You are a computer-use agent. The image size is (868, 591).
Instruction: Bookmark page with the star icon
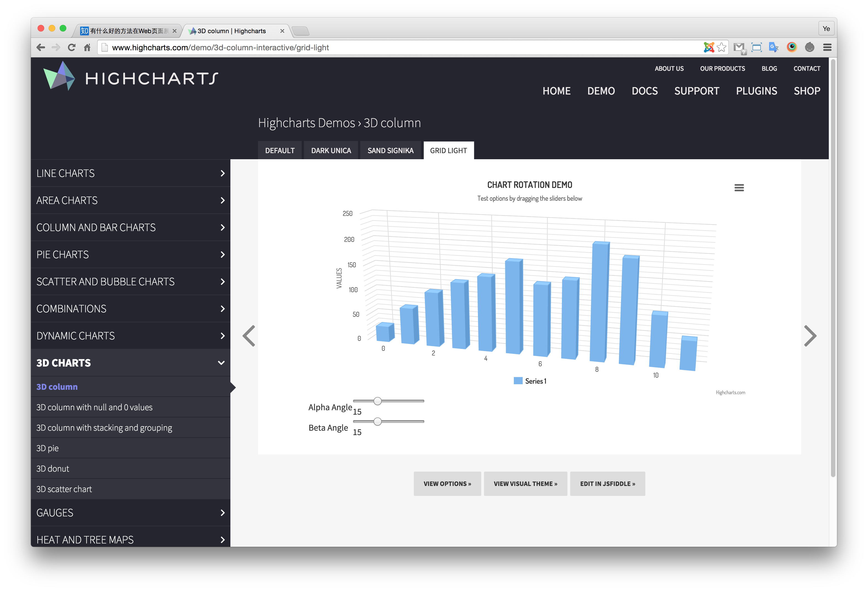[721, 47]
